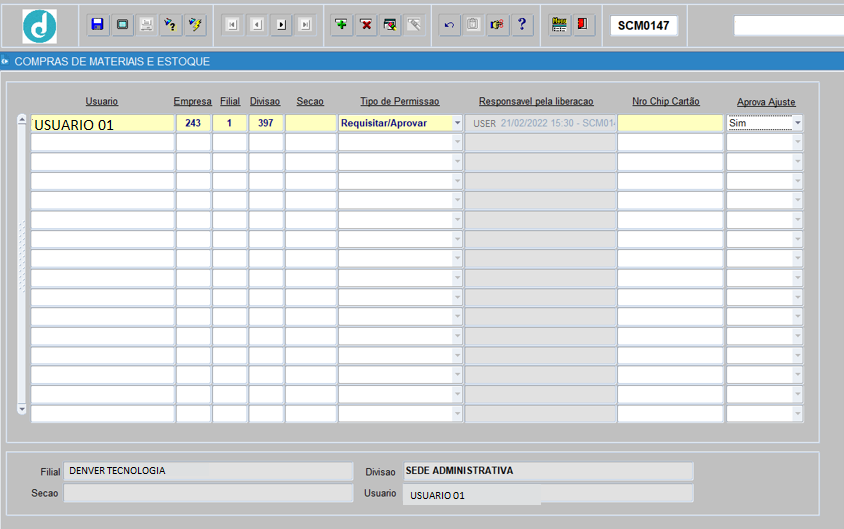The width and height of the screenshot is (844, 529).
Task: Click the scroll up arrow of the records list
Action: coord(22,121)
